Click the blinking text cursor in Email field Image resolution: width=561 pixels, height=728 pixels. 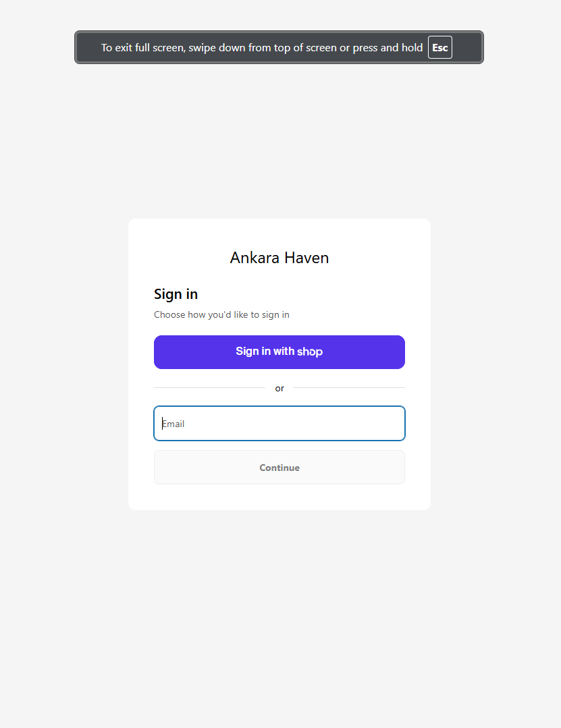[x=162, y=424]
